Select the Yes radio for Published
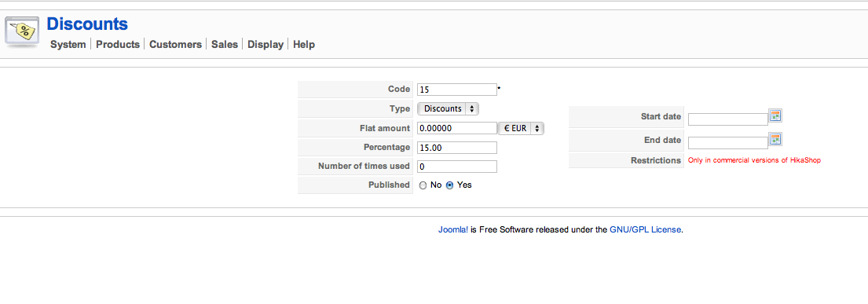 pos(449,185)
